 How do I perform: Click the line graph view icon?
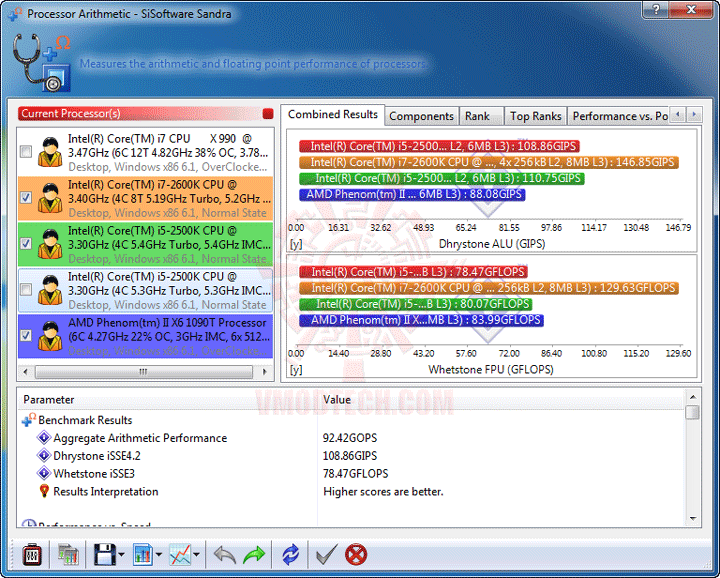coord(180,555)
